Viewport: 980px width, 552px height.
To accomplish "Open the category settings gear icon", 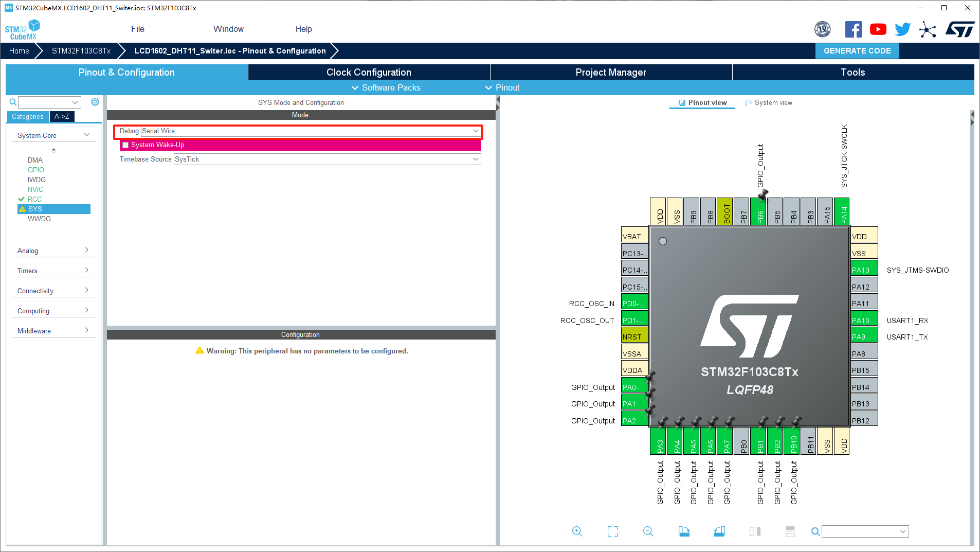I will click(95, 102).
